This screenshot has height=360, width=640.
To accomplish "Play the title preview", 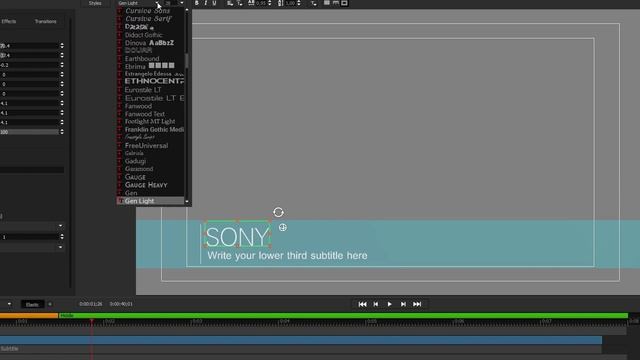I will [x=389, y=304].
